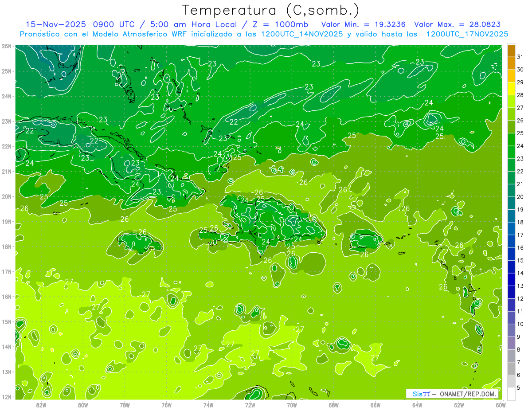Click the '76W' longitude axis label

(166, 405)
